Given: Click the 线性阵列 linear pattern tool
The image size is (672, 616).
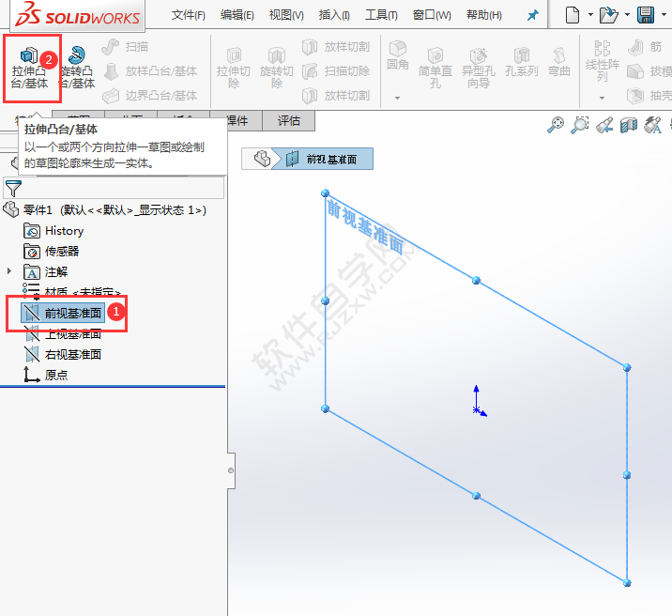Looking at the screenshot, I should click(603, 61).
